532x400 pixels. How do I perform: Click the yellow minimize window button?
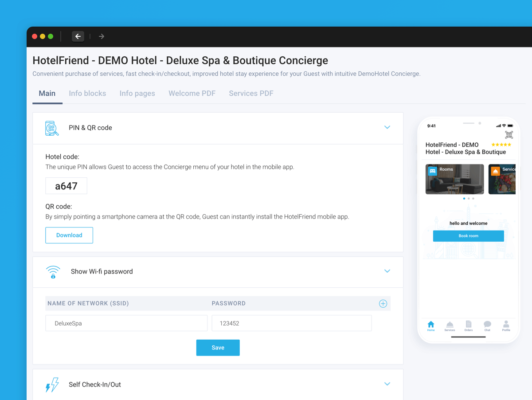pos(43,36)
